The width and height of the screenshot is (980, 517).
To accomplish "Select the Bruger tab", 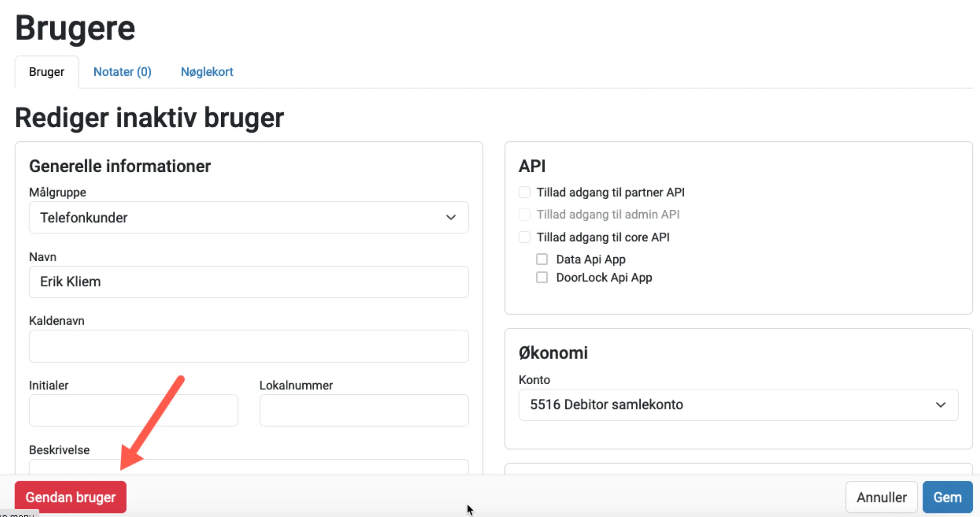I will pyautogui.click(x=46, y=72).
